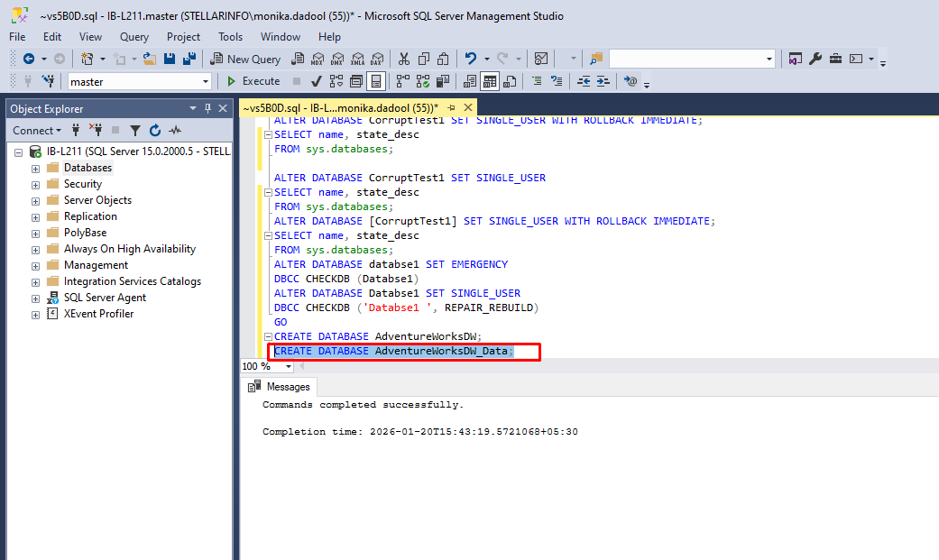
Task: Select the Parse query checkmark icon
Action: [x=316, y=81]
